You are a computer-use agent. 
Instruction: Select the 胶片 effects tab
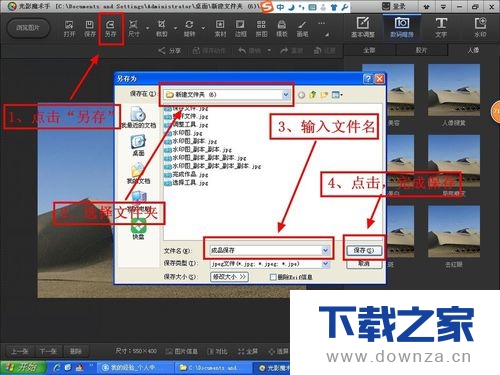point(421,50)
